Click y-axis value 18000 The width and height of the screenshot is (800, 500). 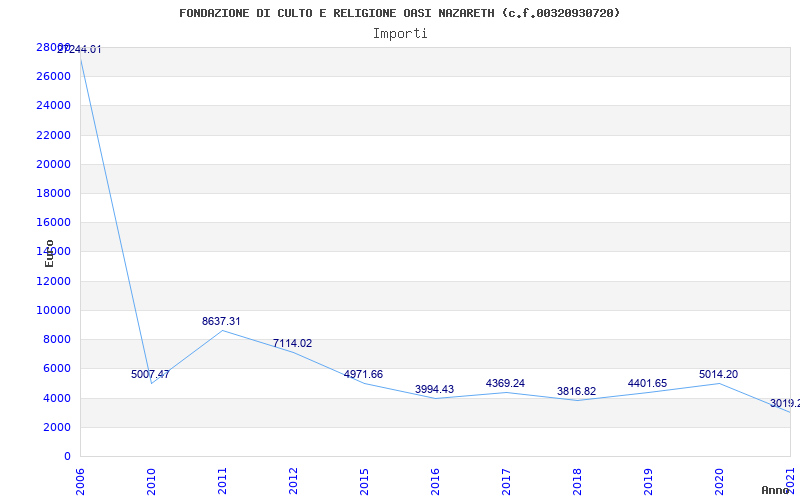click(x=53, y=193)
